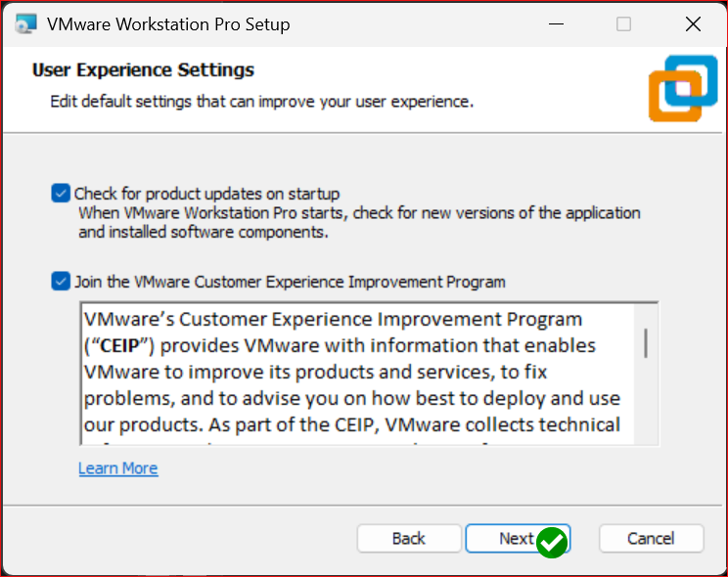Image resolution: width=728 pixels, height=577 pixels.
Task: Uncheck the product updates on startup checkbox
Action: coord(61,193)
